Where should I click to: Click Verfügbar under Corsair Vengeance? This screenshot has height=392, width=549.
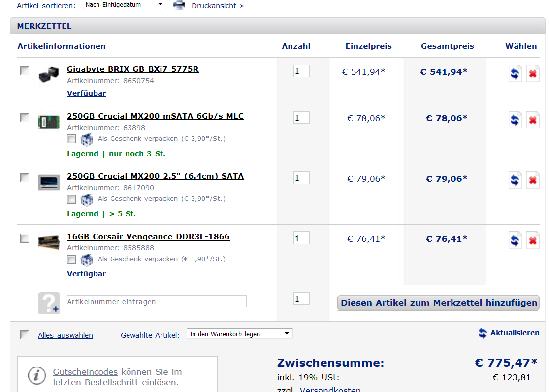point(86,274)
